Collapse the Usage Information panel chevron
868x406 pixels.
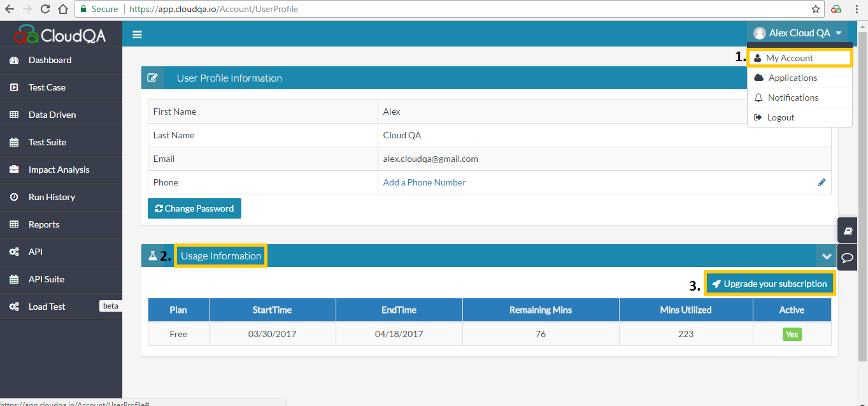click(x=827, y=256)
